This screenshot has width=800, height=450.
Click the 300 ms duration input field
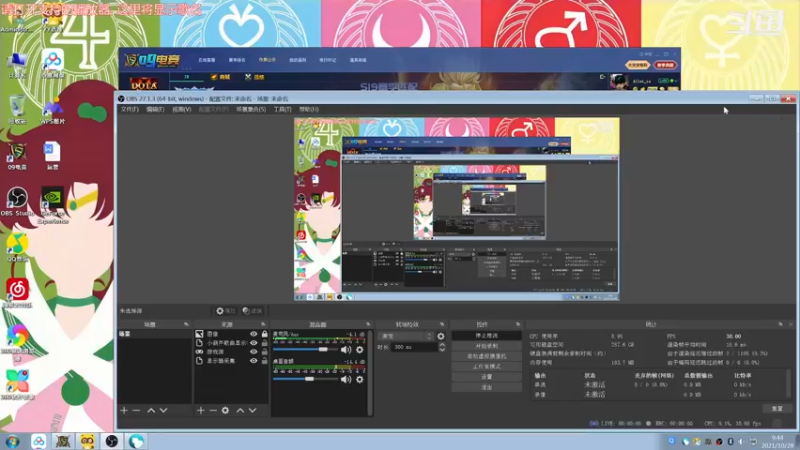tap(415, 347)
